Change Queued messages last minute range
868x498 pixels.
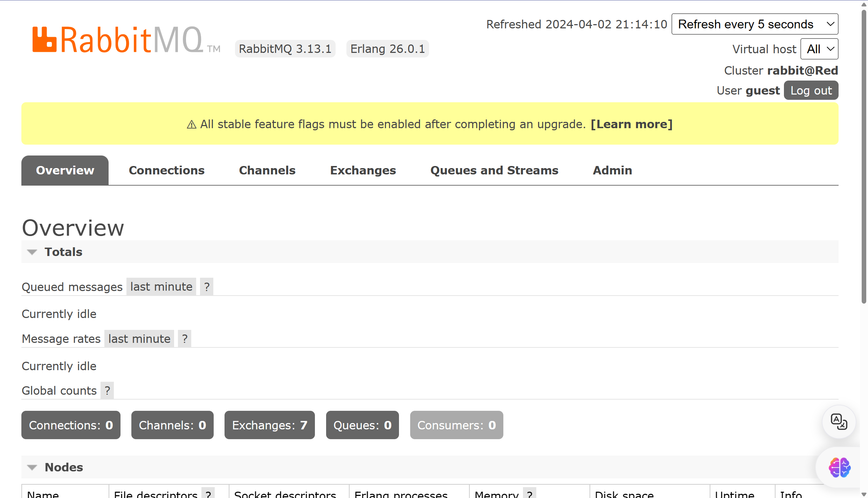click(161, 287)
